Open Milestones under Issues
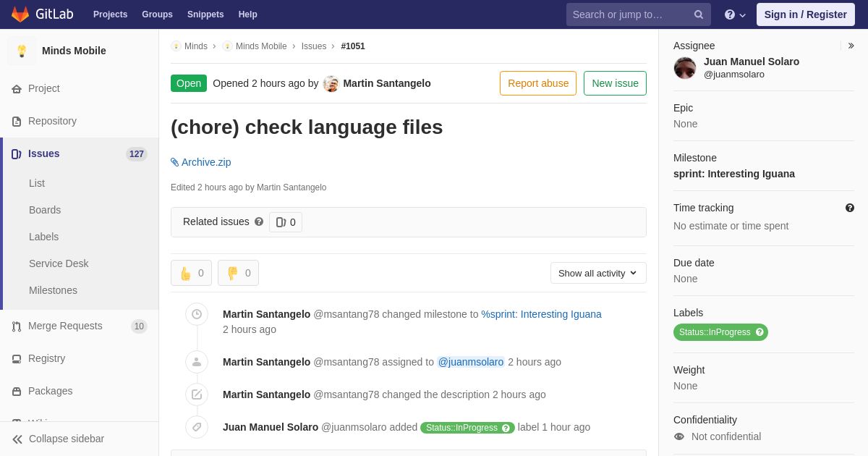 pyautogui.click(x=53, y=290)
